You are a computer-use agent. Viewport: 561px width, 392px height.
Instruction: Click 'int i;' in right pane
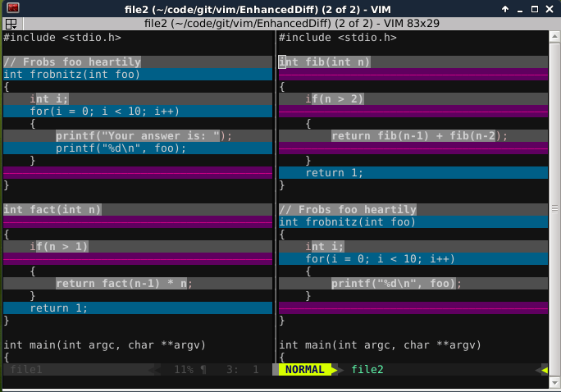pyautogui.click(x=325, y=247)
